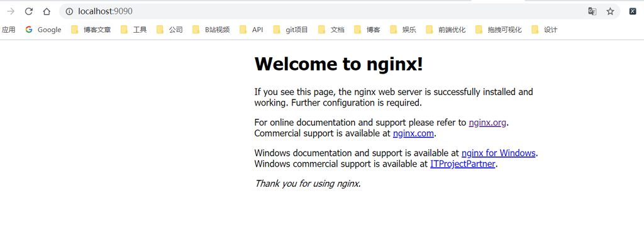Open the 文档 bookmark folder
This screenshot has width=644, height=249.
coord(331,30)
